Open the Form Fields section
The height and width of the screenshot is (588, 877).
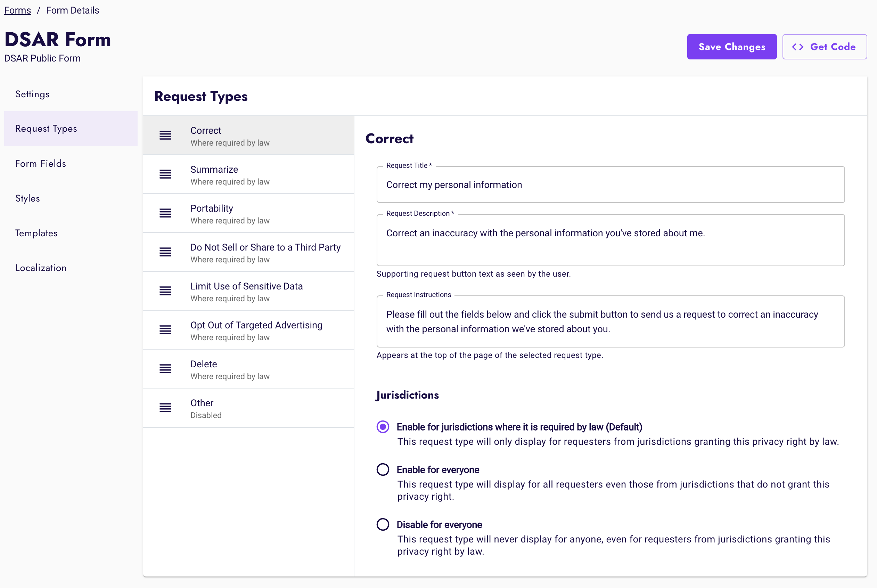41,163
